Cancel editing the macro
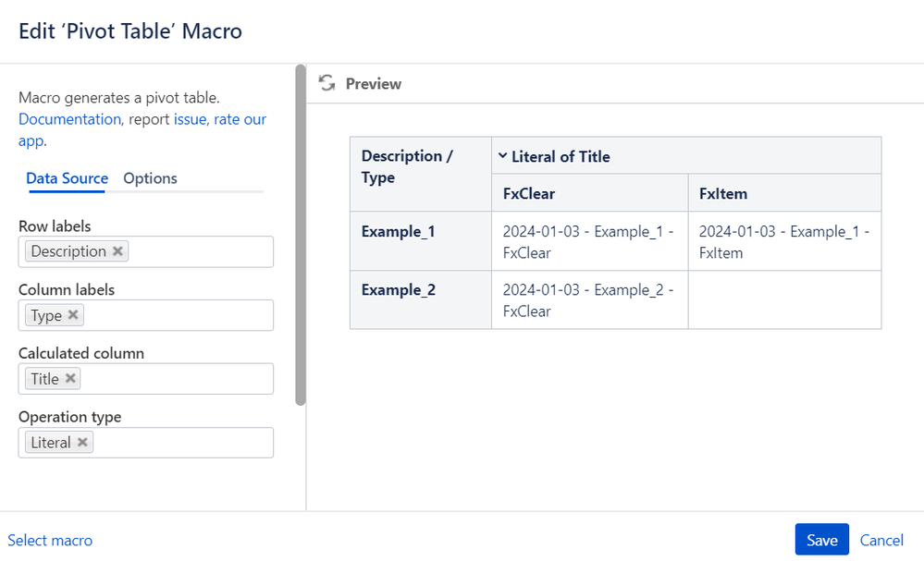 click(x=881, y=540)
